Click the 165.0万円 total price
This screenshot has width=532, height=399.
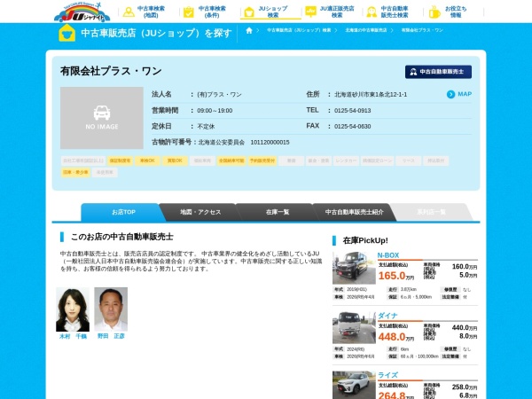pos(396,276)
